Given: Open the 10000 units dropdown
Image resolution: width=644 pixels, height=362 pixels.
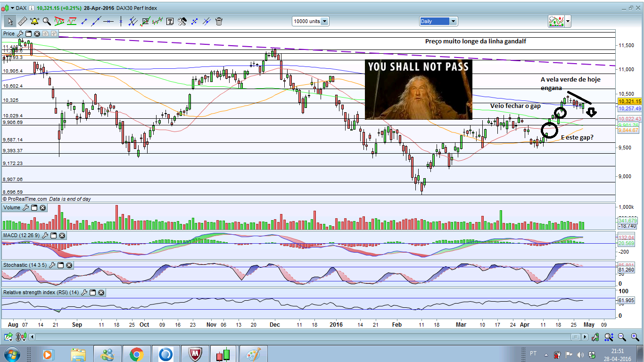Looking at the screenshot, I should point(310,21).
